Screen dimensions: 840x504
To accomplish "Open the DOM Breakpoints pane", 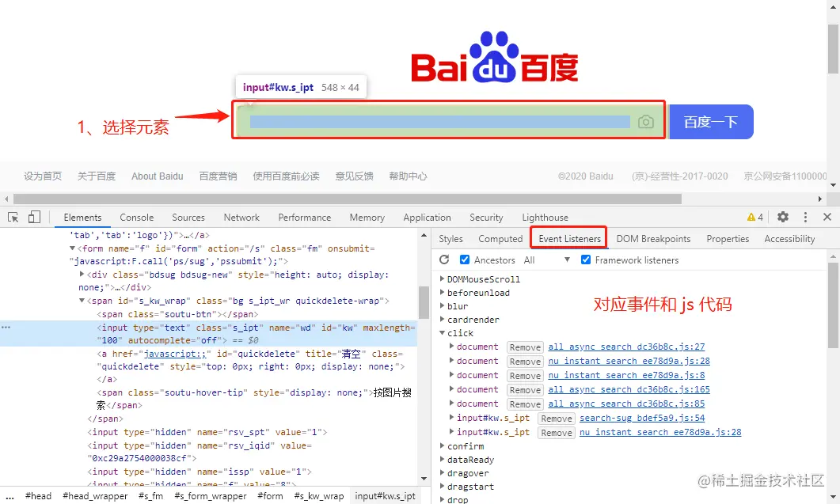I will (x=653, y=239).
